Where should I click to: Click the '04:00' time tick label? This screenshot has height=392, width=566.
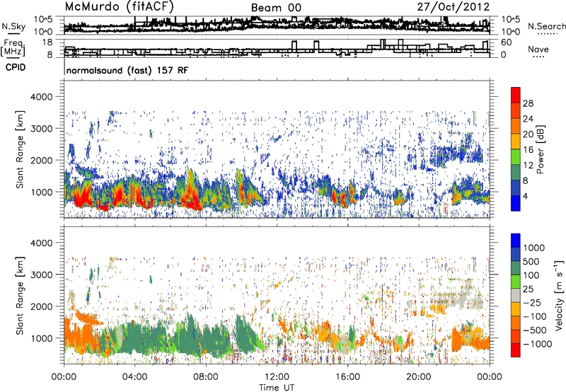click(134, 377)
